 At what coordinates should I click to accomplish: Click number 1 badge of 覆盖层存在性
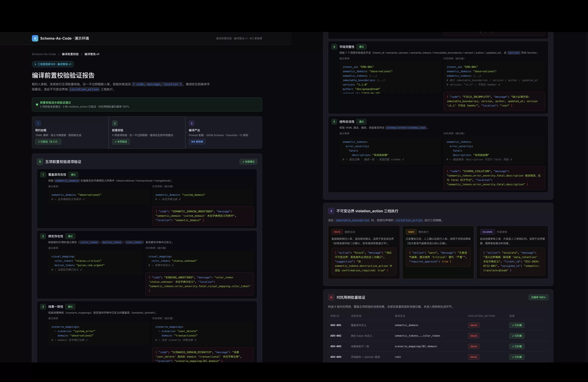point(43,174)
